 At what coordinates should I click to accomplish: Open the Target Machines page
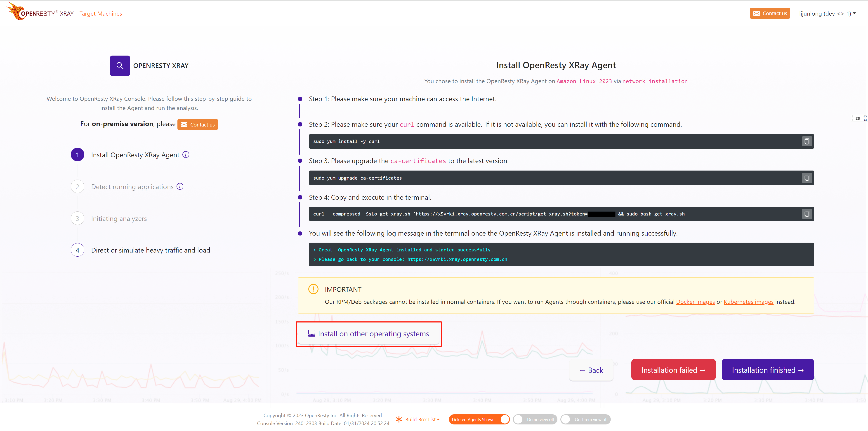[x=101, y=14]
